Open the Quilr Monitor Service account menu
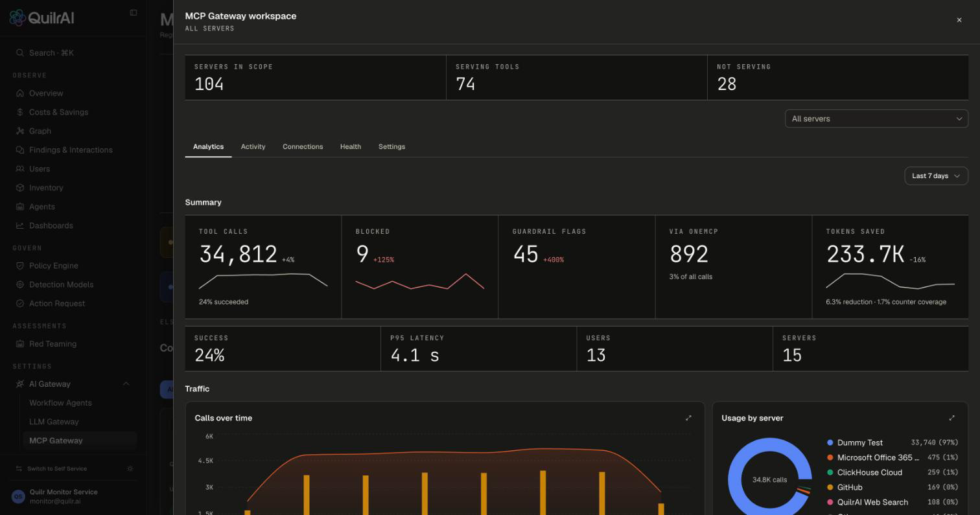This screenshot has width=980, height=515. pos(73,496)
